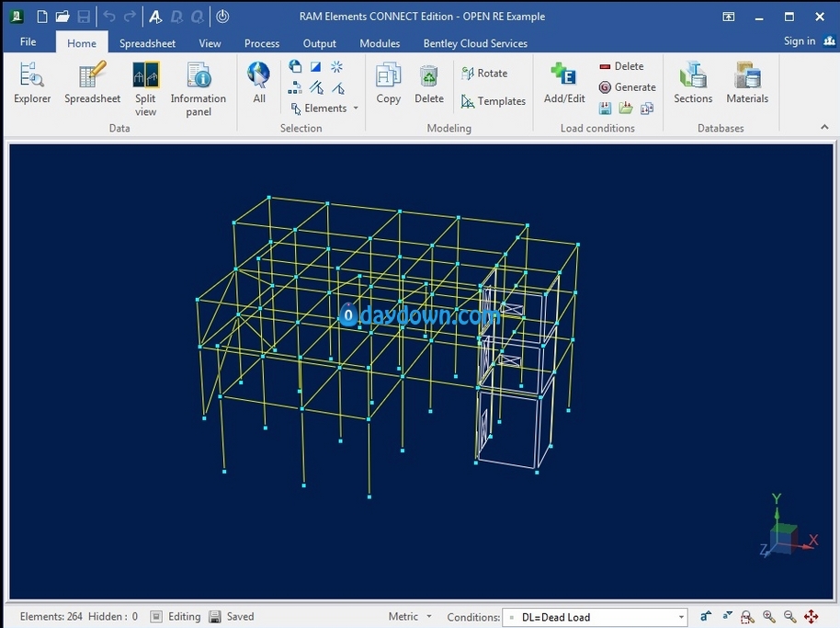Select All elements with the globe icon
840x628 pixels.
pos(259,83)
